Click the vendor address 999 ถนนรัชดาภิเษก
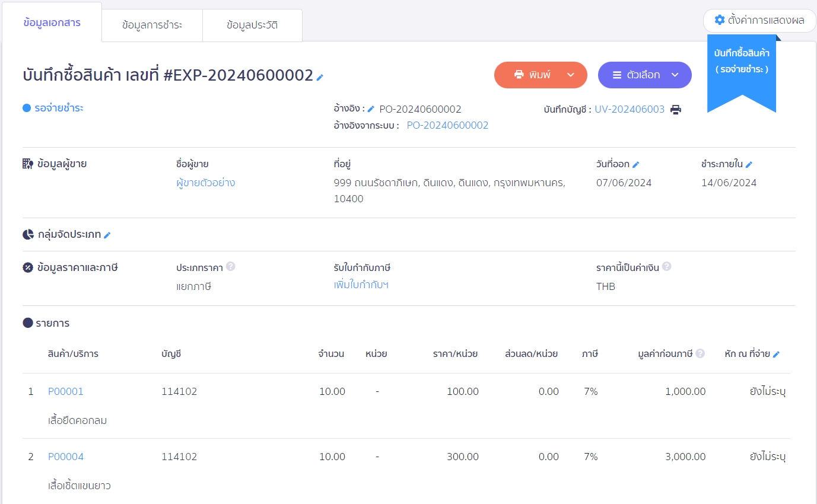The height and width of the screenshot is (504, 817). [450, 190]
